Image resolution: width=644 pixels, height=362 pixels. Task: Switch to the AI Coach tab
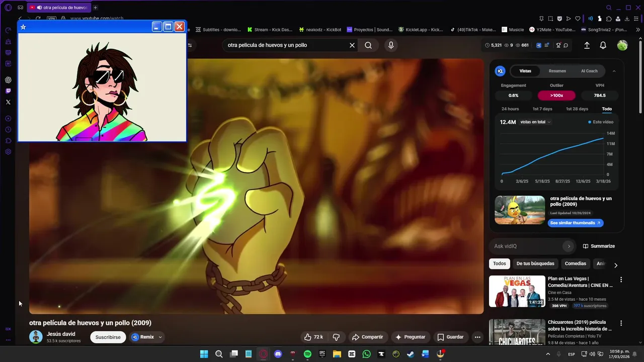[x=589, y=71]
